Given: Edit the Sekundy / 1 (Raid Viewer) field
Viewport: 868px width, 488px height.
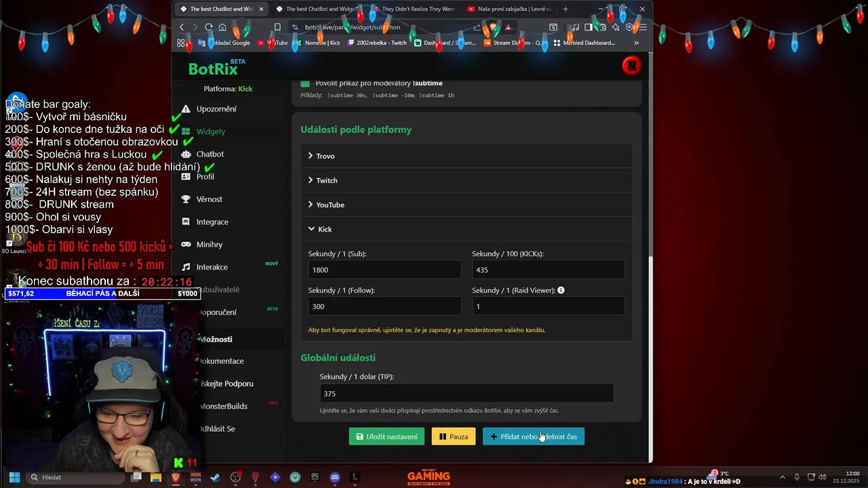Looking at the screenshot, I should click(x=548, y=306).
